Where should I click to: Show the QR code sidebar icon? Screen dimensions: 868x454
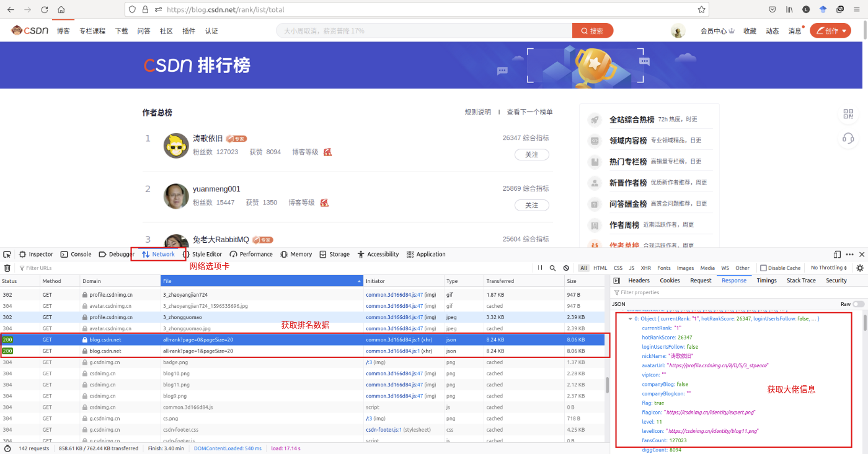pyautogui.click(x=848, y=114)
